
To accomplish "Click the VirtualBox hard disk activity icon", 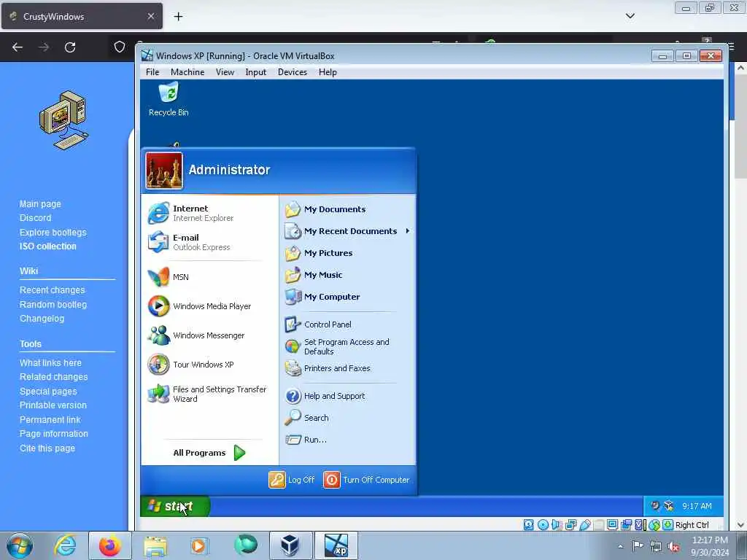I will pyautogui.click(x=529, y=525).
